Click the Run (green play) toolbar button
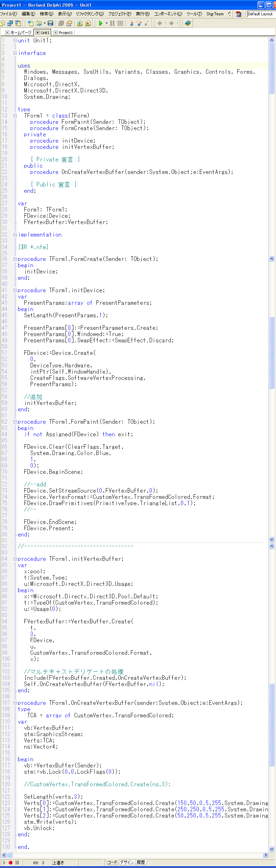Screen dimensions: 276x868 (101, 23)
